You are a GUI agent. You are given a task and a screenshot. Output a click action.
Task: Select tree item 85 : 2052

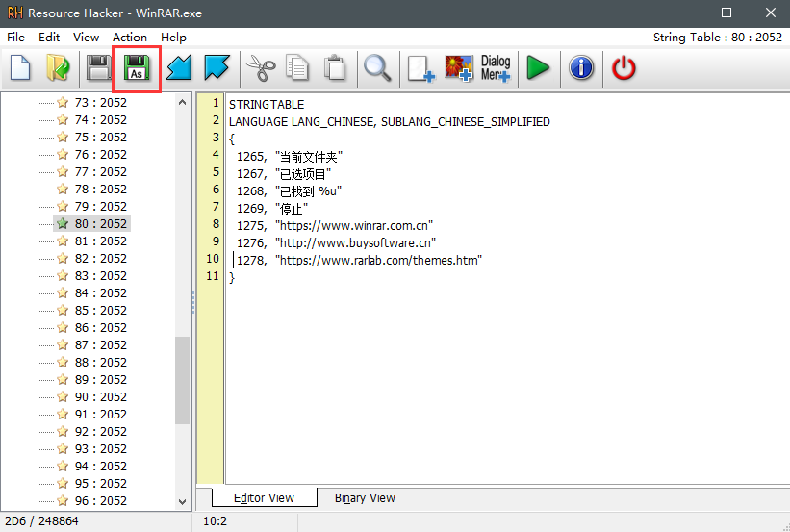[100, 310]
